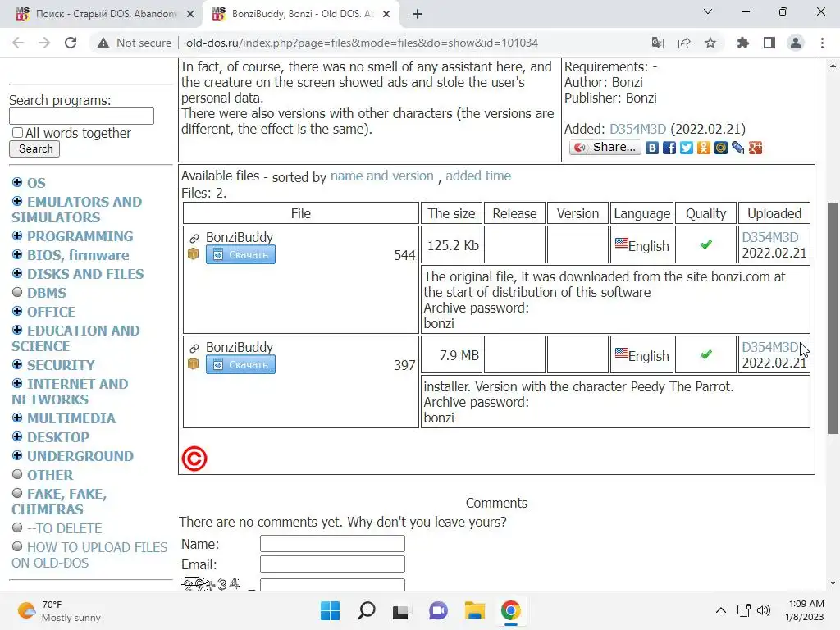Expand the MULTIMEDIA category
The height and width of the screenshot is (630, 840).
(17, 418)
